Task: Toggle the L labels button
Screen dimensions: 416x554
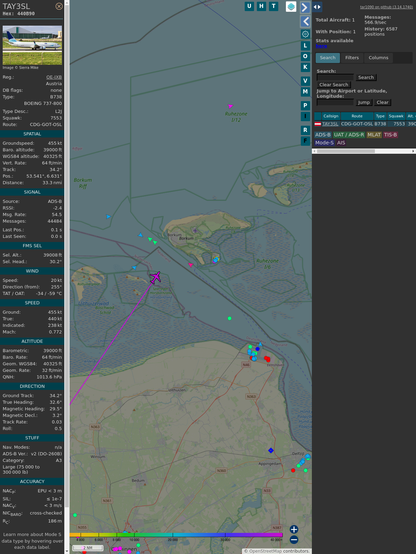Action: pos(305,46)
